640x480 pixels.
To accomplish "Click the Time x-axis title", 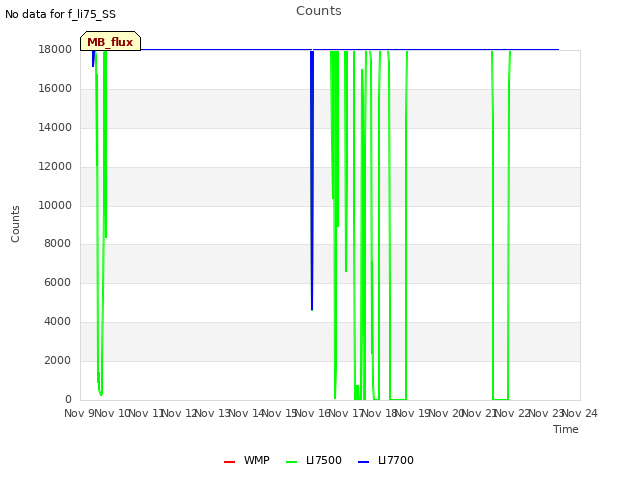I will click(x=566, y=429).
